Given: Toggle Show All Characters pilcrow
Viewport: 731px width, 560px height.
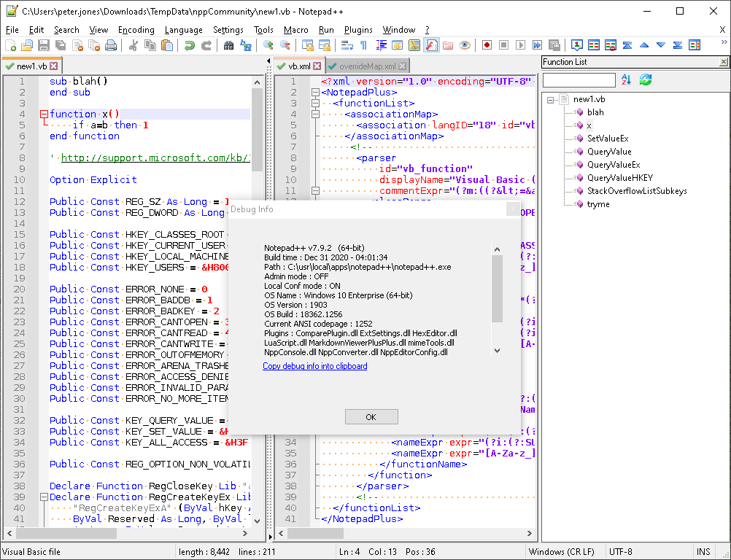Looking at the screenshot, I should pyautogui.click(x=363, y=45).
